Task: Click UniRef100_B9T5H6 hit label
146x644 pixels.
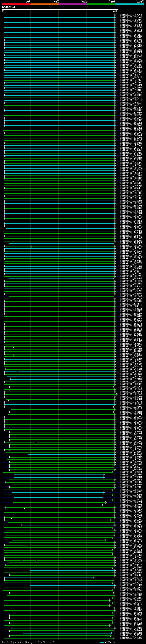Action: (131, 72)
